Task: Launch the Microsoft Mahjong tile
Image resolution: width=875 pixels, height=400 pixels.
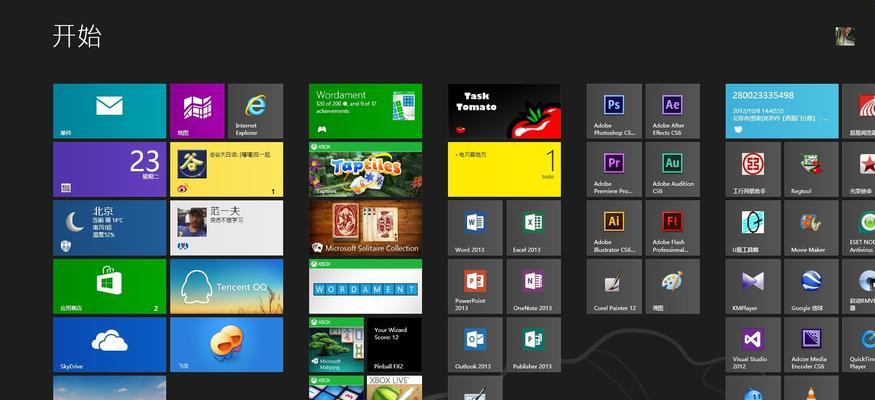Action: click(336, 344)
